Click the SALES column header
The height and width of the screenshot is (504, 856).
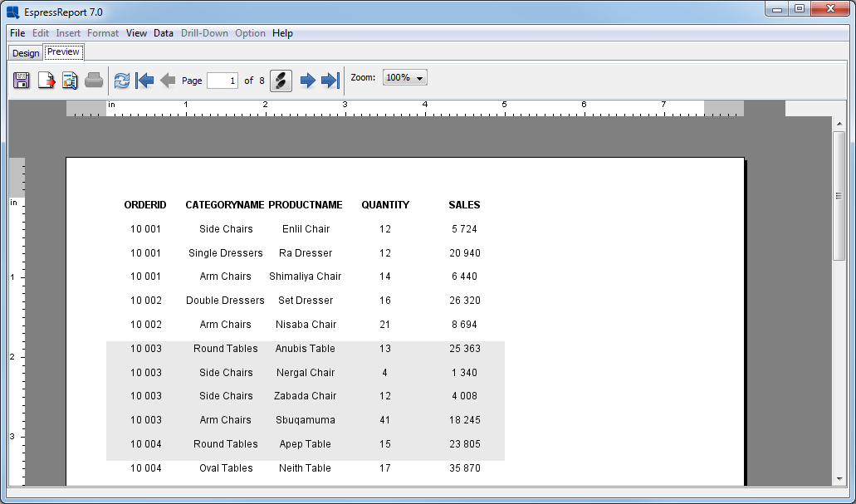465,205
